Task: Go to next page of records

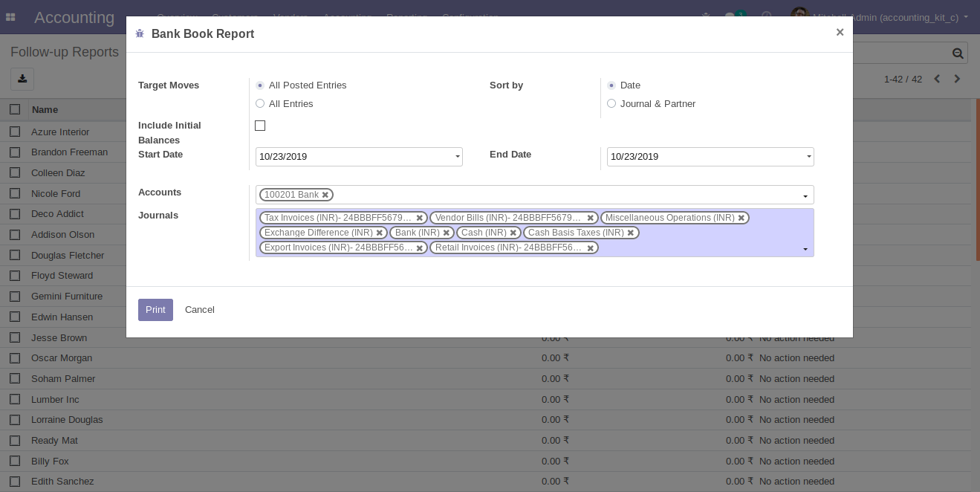Action: click(x=957, y=79)
